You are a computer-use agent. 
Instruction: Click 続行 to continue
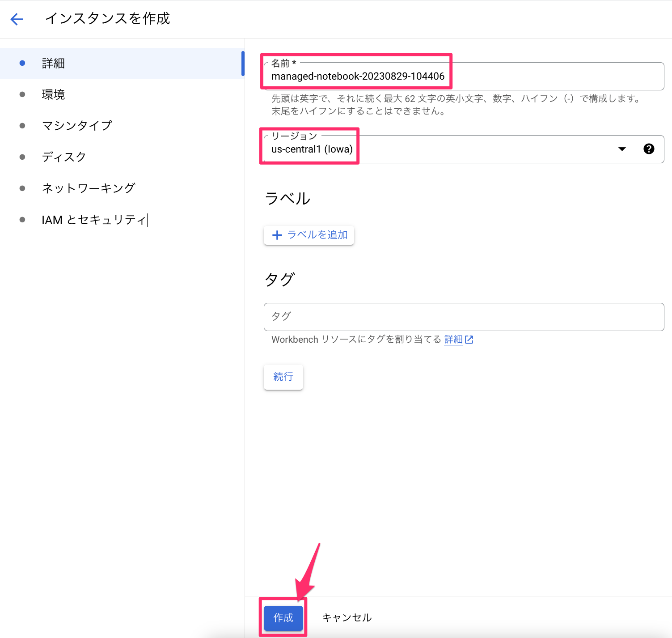(283, 377)
